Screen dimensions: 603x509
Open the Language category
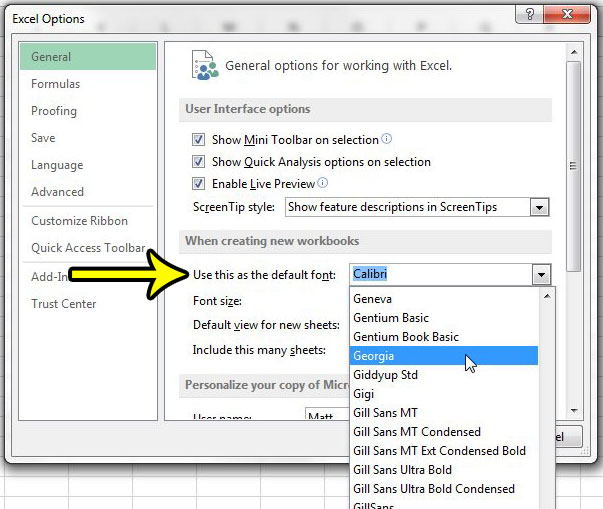click(88, 165)
